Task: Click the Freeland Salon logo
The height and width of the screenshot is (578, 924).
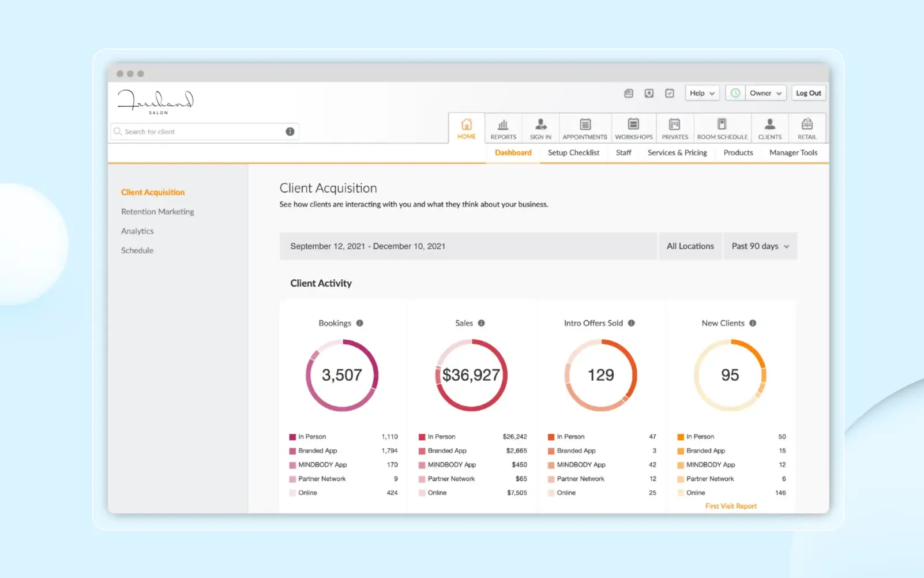Action: (x=156, y=102)
